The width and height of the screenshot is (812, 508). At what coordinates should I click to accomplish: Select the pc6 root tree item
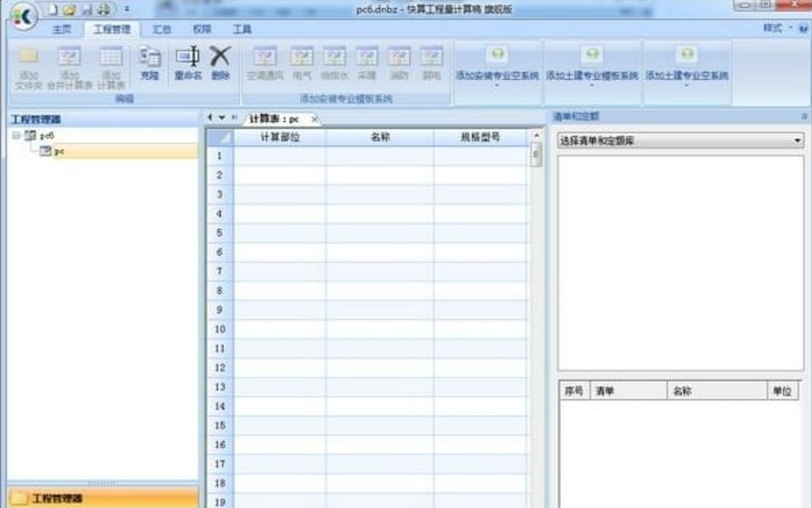[46, 135]
